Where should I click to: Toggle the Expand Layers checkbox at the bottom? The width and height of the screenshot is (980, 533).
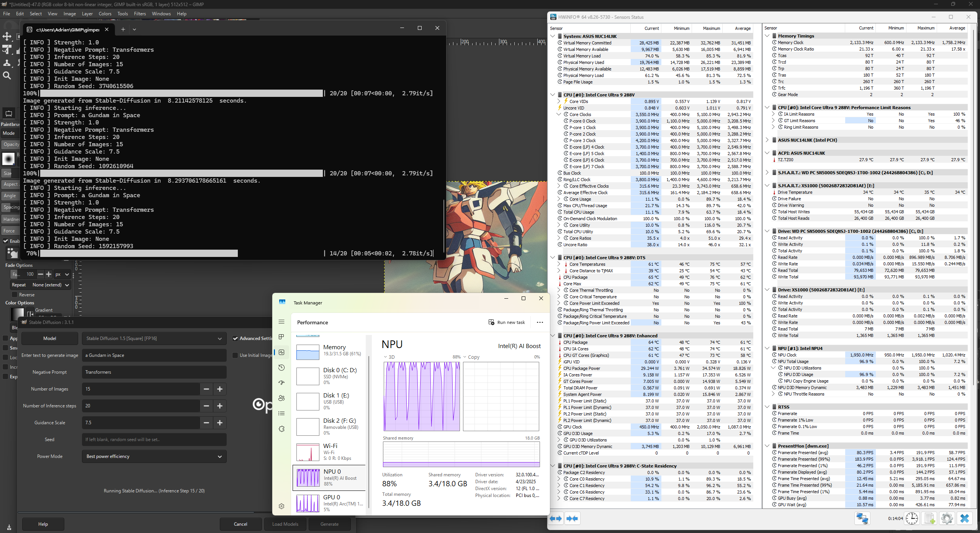[5, 376]
